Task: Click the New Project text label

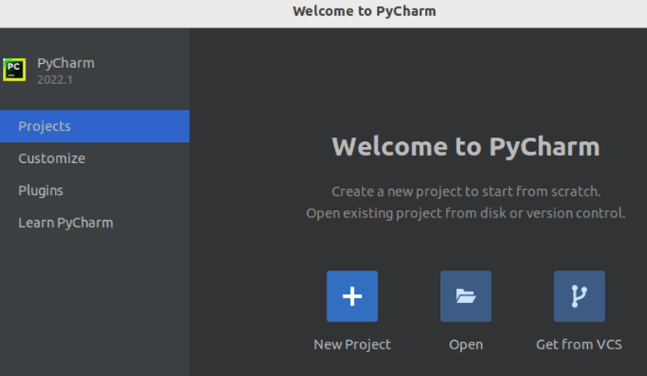Action: pos(352,344)
